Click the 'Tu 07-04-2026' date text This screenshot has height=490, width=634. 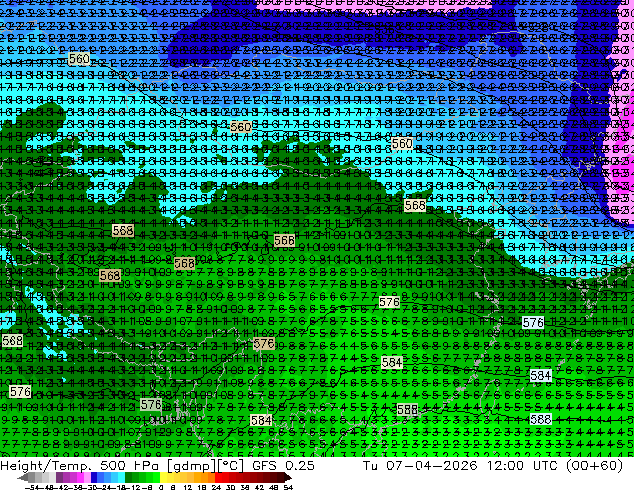click(x=420, y=466)
